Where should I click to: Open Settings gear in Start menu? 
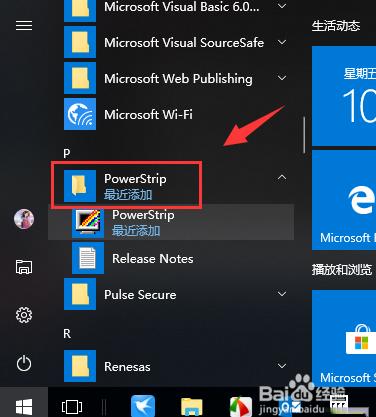tap(24, 315)
